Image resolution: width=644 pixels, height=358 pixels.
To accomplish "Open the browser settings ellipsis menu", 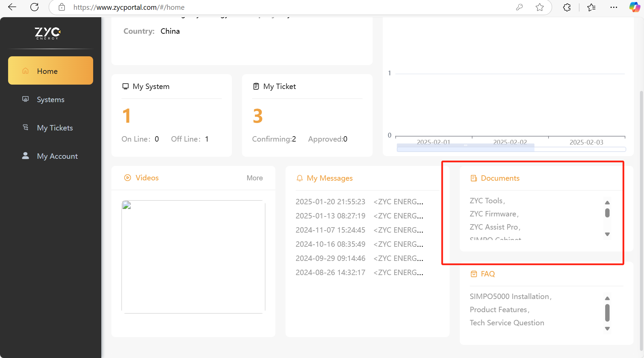I will pos(614,7).
